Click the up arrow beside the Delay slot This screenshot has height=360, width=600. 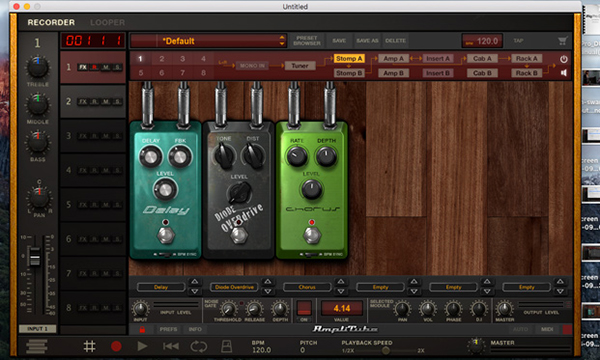[194, 282]
